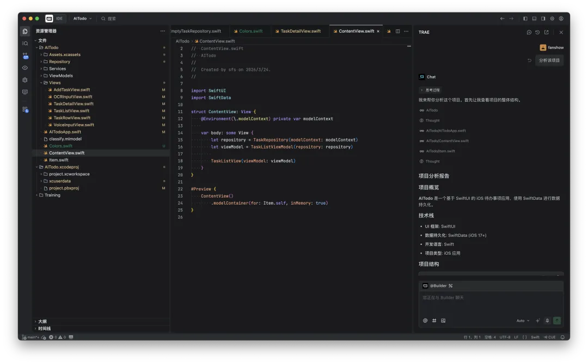Open the account avatar icon in title bar
This screenshot has height=364, width=588.
[x=561, y=18]
